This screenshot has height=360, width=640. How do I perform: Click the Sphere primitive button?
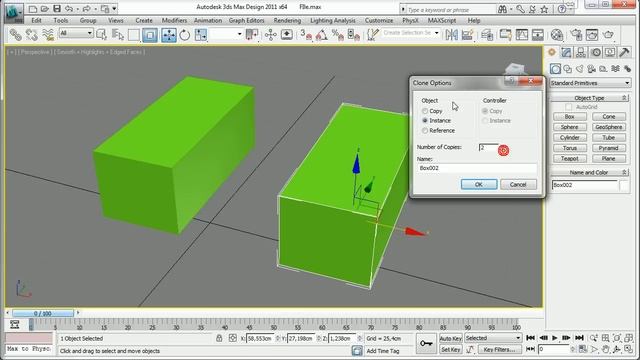(x=570, y=127)
